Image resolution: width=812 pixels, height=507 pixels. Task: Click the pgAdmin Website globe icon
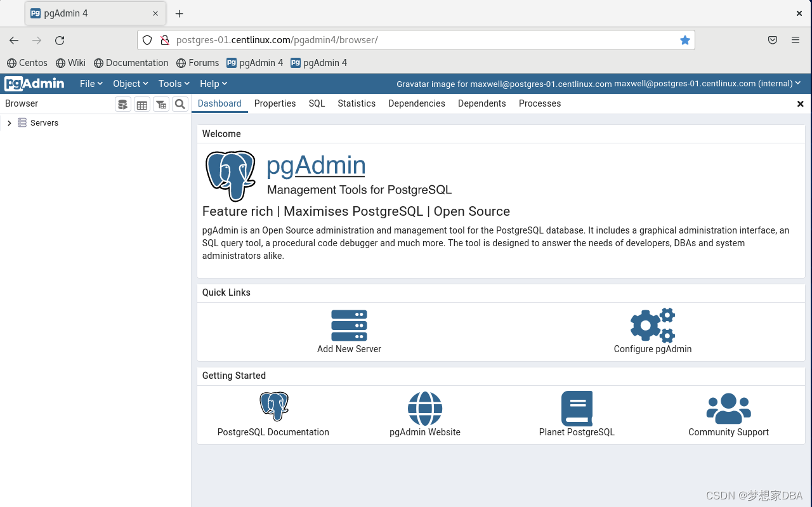pos(425,408)
